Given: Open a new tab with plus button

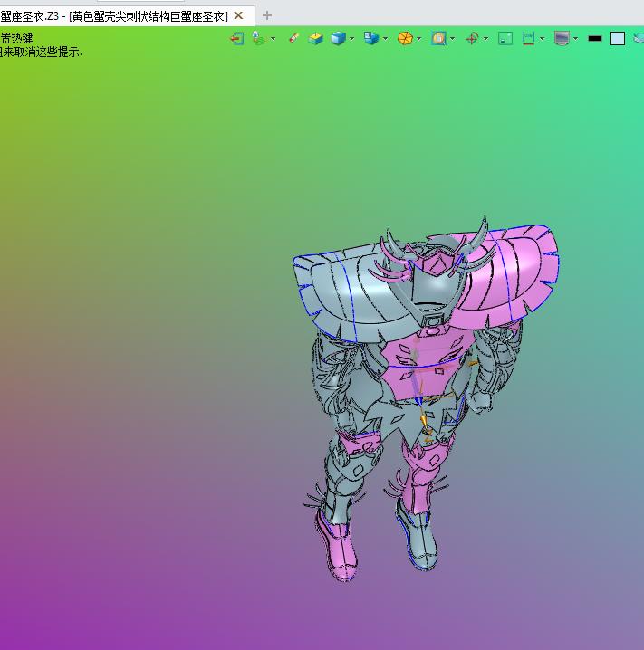Looking at the screenshot, I should [267, 15].
